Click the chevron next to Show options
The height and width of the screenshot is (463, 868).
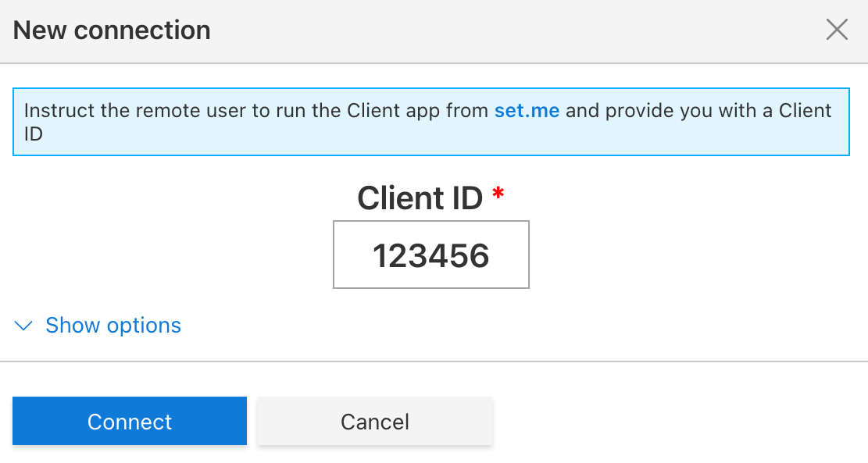click(x=23, y=326)
